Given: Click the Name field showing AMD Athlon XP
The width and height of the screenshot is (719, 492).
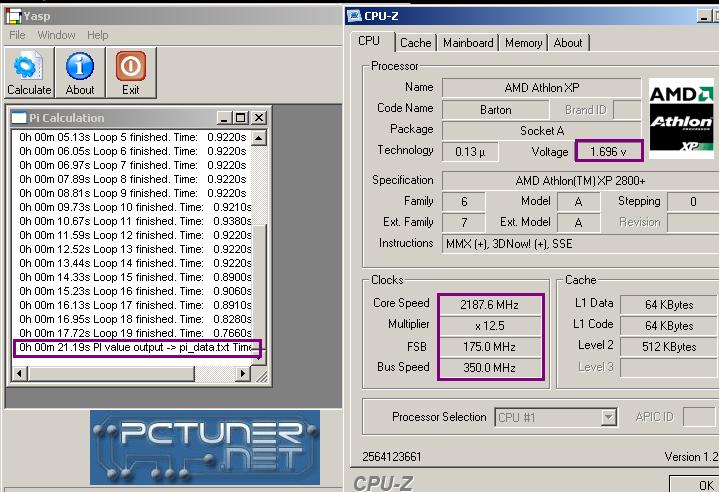Looking at the screenshot, I should (x=542, y=88).
